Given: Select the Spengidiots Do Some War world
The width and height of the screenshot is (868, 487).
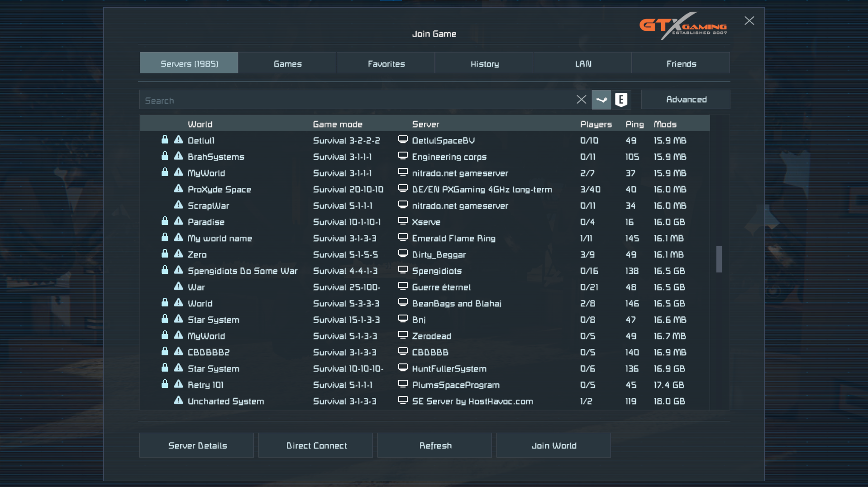Looking at the screenshot, I should pyautogui.click(x=243, y=271).
